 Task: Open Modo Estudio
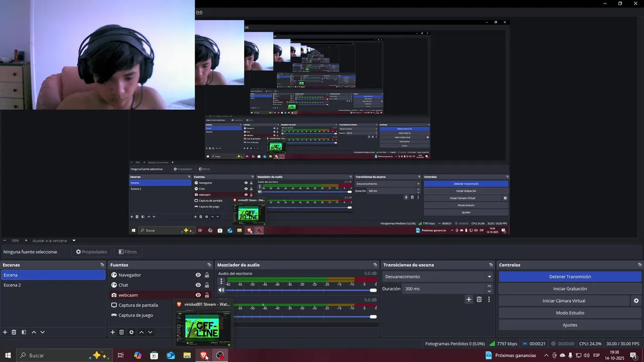(x=570, y=313)
